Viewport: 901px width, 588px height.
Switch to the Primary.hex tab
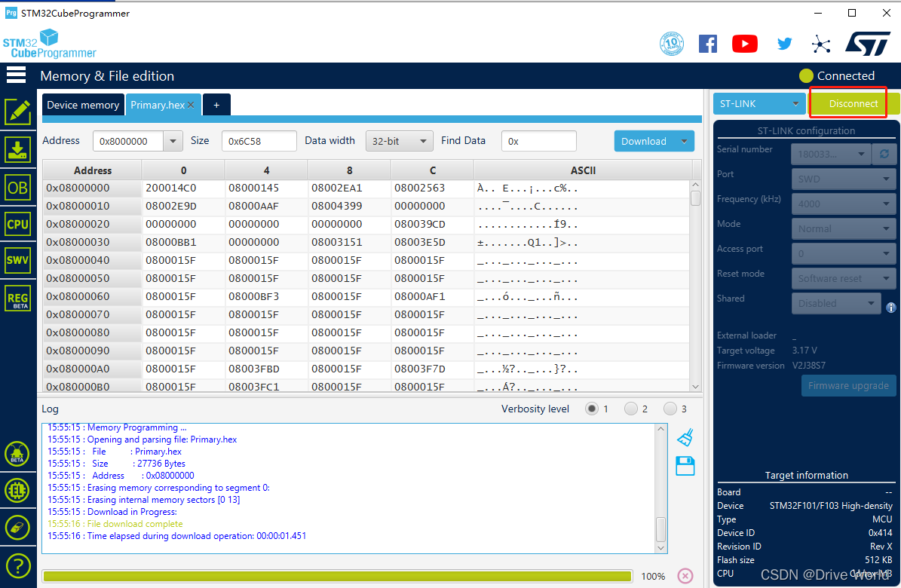pos(157,106)
